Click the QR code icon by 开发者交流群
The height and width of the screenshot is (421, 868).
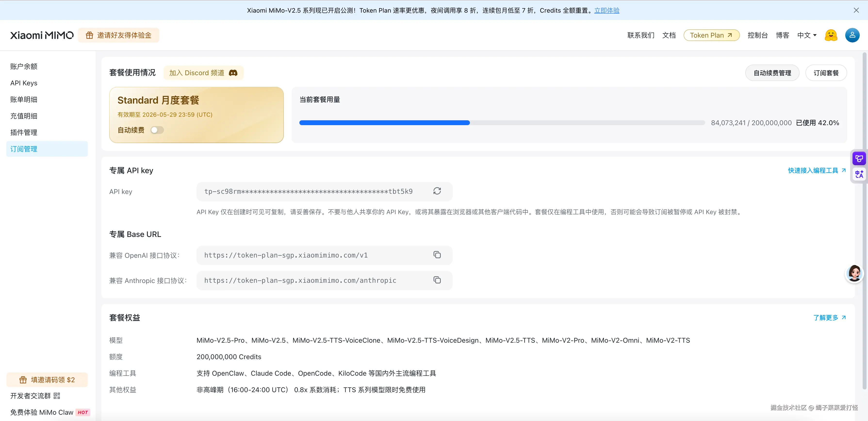pyautogui.click(x=57, y=396)
